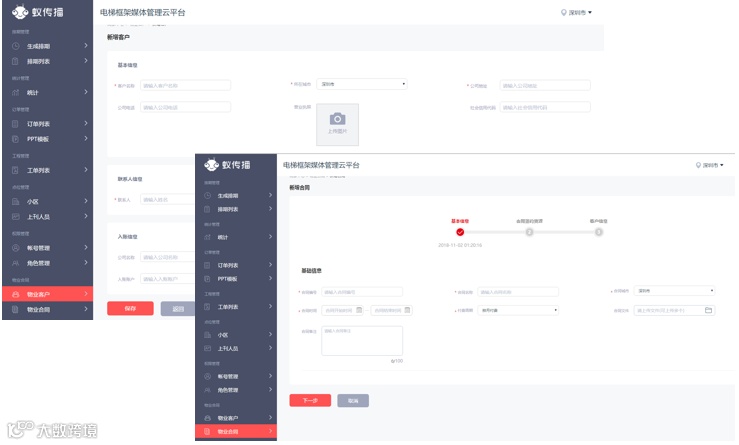The image size is (739, 445).
Task: Click 蚁传播 ant logo in back window
Action: tap(20, 12)
